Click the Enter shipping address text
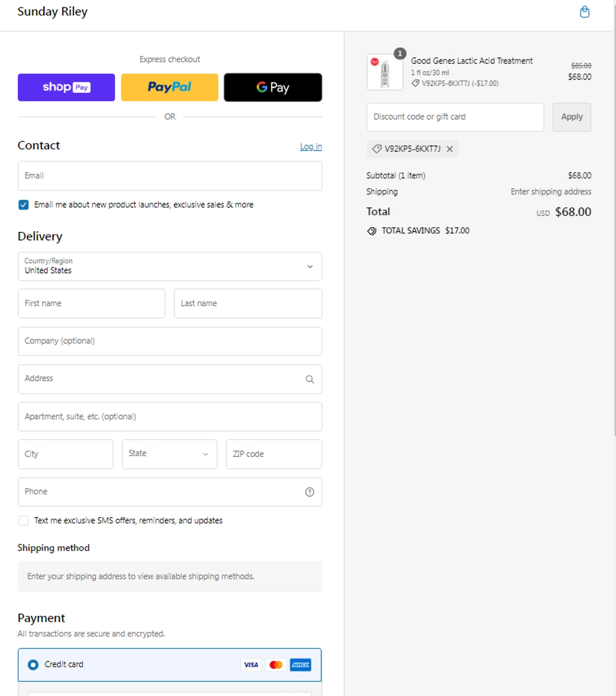616x696 pixels. (551, 192)
